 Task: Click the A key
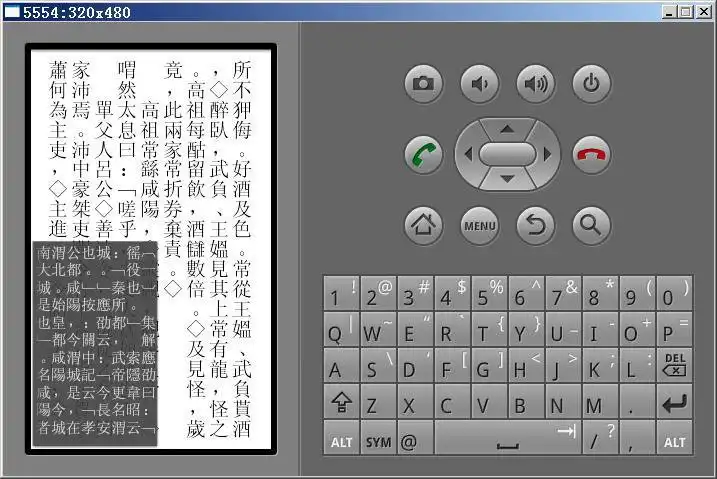(x=342, y=366)
